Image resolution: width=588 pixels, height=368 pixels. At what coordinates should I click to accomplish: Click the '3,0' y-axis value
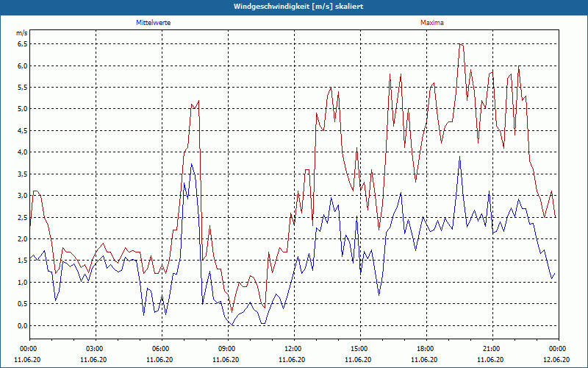point(22,196)
